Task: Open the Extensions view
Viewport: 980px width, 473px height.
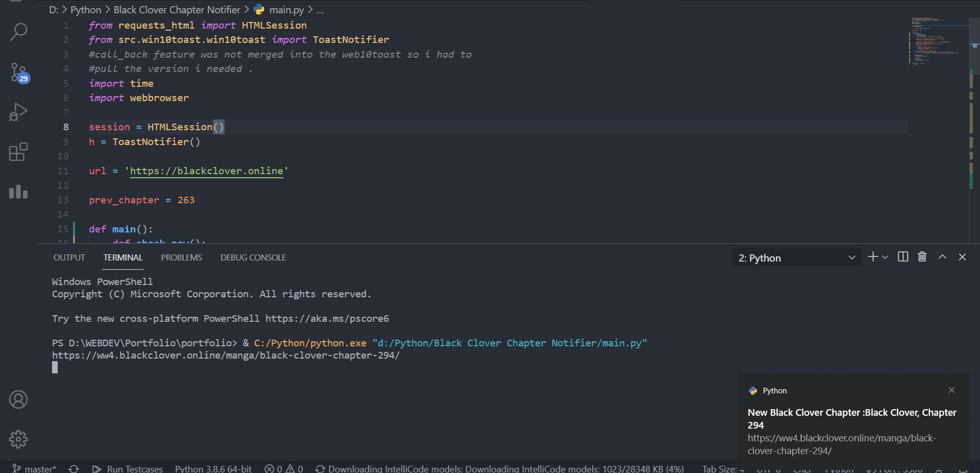Action: tap(18, 152)
